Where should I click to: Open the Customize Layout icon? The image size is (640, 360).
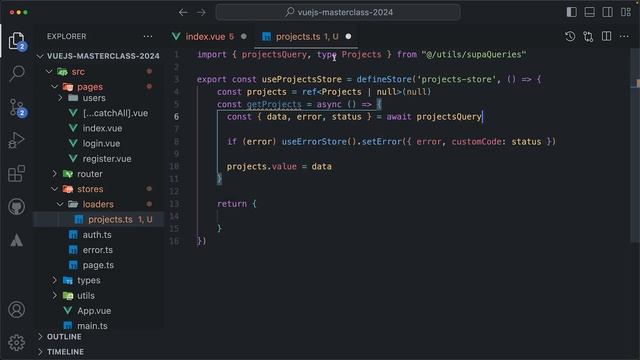(626, 12)
